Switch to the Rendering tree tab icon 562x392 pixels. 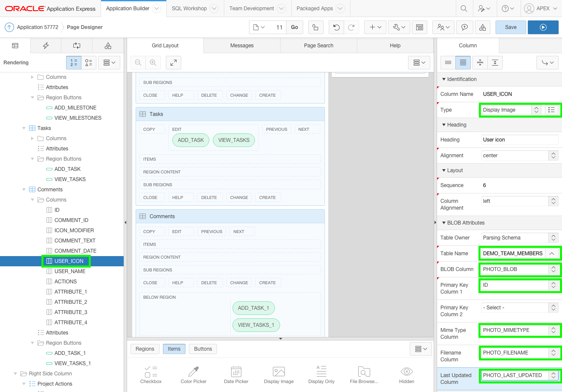coord(15,46)
